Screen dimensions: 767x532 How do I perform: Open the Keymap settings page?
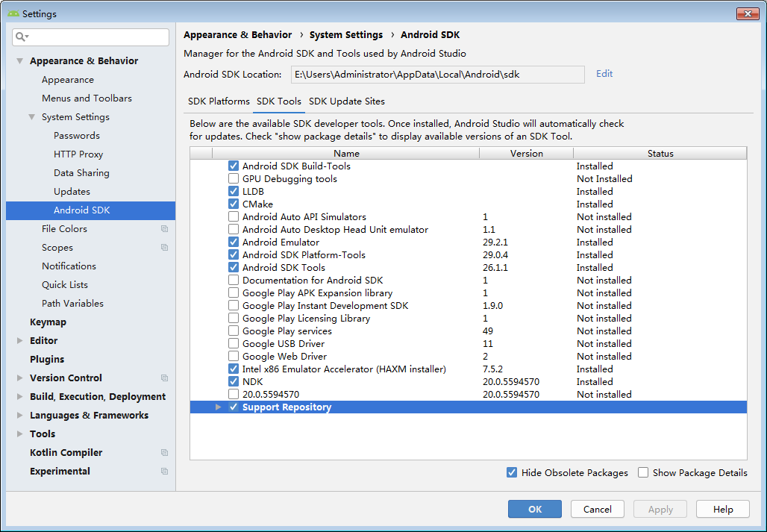point(48,322)
